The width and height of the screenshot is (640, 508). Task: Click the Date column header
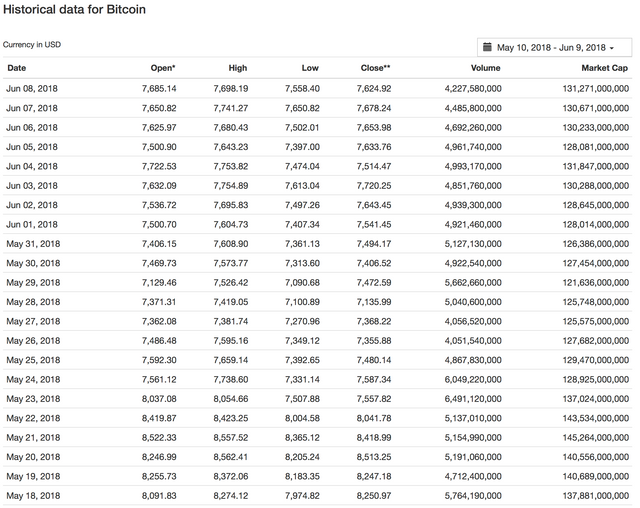coord(17,68)
